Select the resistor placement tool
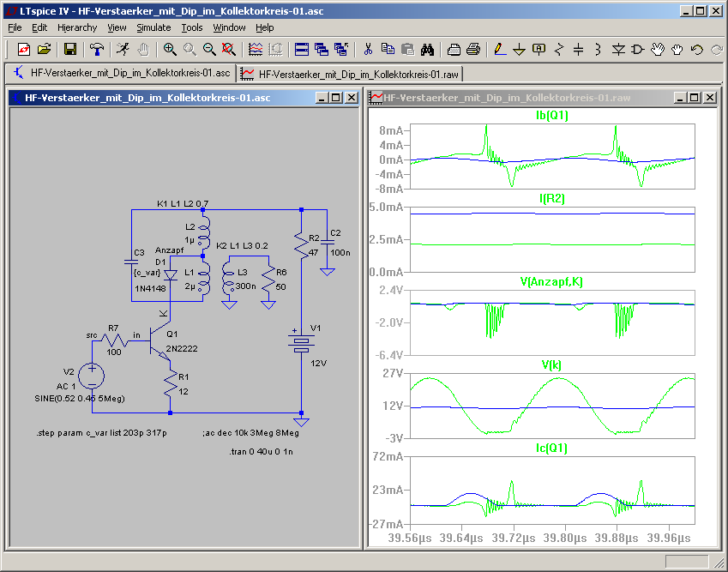The image size is (728, 572). (x=559, y=49)
